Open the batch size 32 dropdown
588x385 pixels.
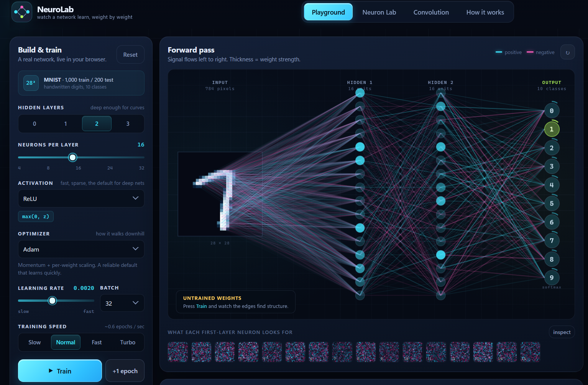pos(122,303)
